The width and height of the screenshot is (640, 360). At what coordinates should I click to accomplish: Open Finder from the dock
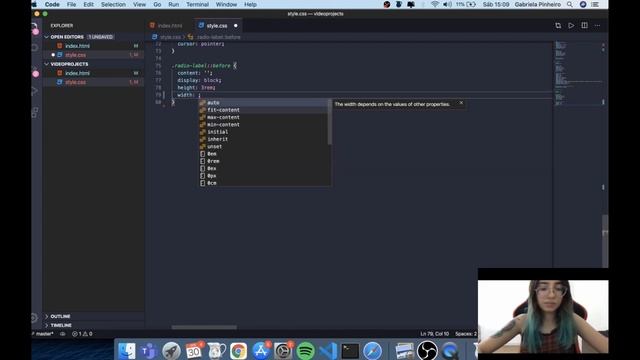[x=127, y=351]
